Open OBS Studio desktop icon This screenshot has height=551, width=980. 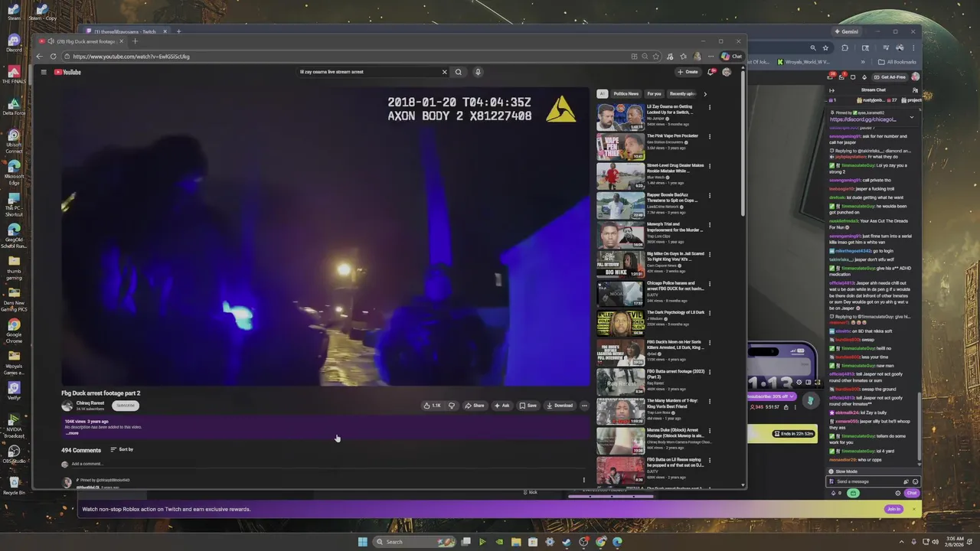coord(14,454)
